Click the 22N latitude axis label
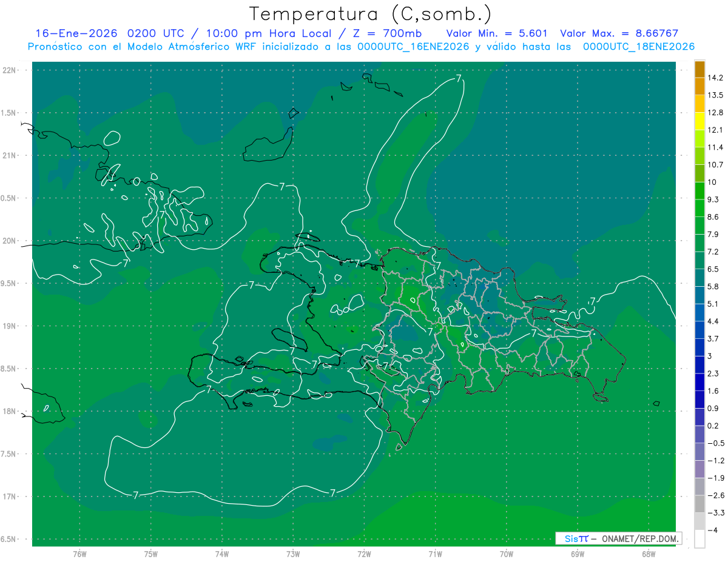 [10, 70]
